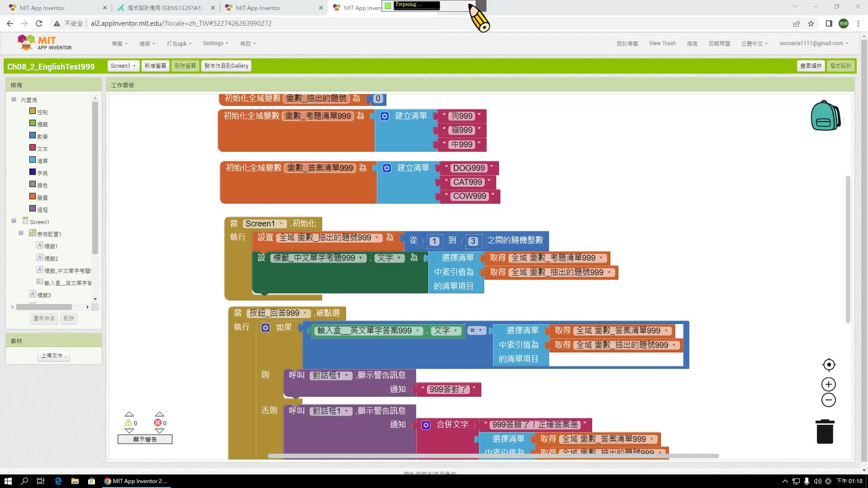Click the gear icon on the 合併文字 block
The image size is (868, 488).
(426, 425)
